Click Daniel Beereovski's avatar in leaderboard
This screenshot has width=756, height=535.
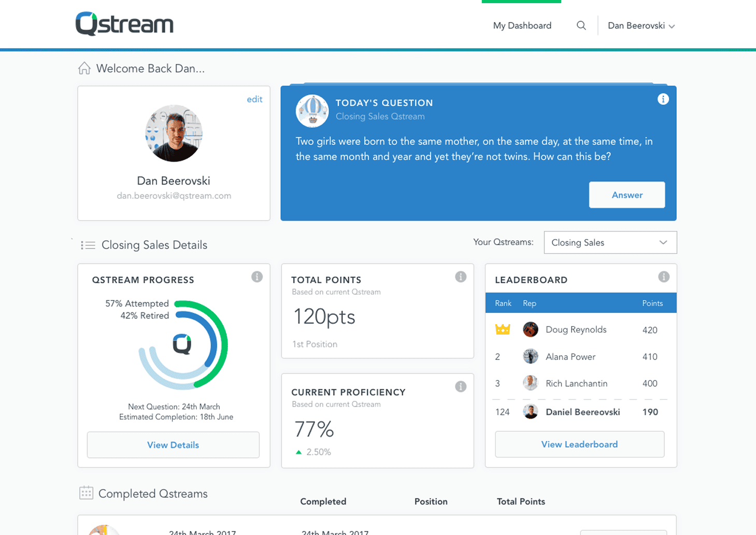click(531, 412)
